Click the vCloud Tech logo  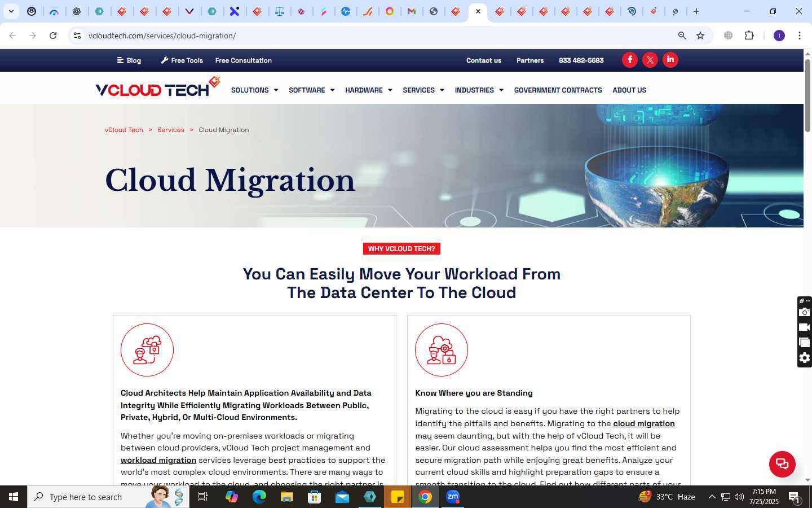tap(158, 87)
